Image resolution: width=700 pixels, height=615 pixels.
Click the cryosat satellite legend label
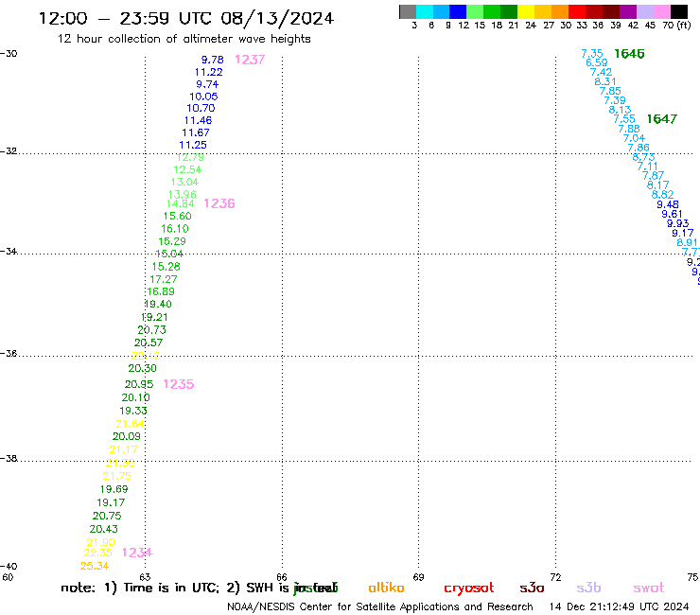point(469,589)
